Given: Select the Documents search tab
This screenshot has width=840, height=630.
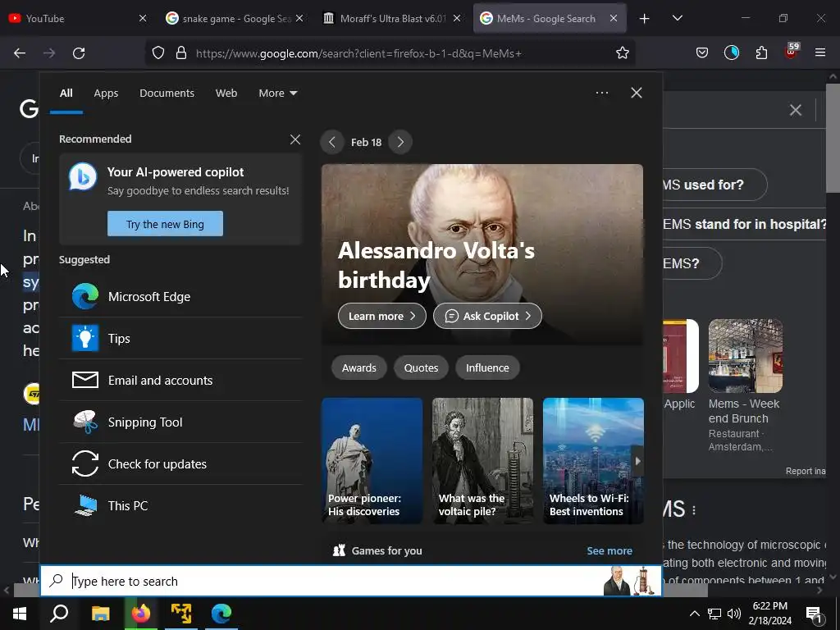Looking at the screenshot, I should [x=167, y=94].
